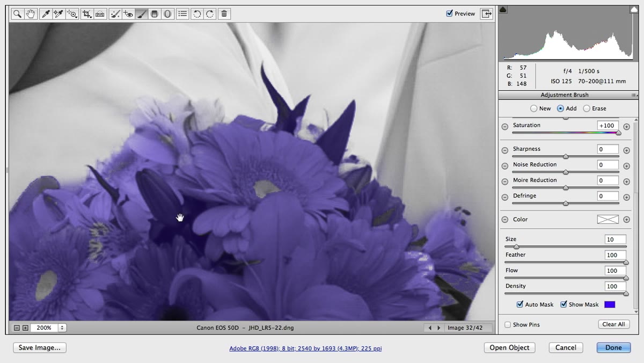Go to previous image arrow
The image size is (644, 363).
pos(430,328)
